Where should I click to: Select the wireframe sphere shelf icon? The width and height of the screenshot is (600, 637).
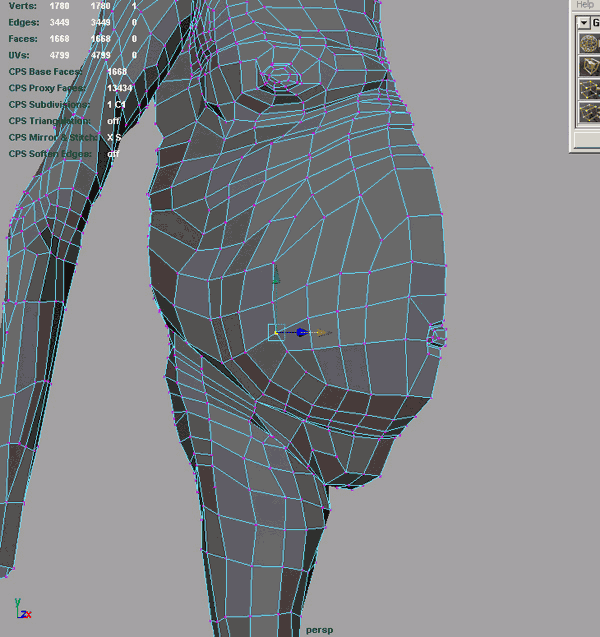(589, 44)
